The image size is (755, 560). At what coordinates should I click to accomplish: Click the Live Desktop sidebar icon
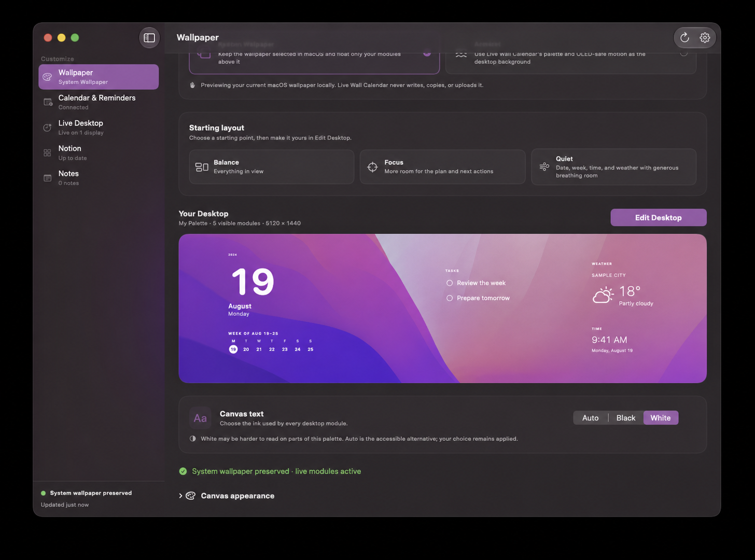pyautogui.click(x=47, y=128)
